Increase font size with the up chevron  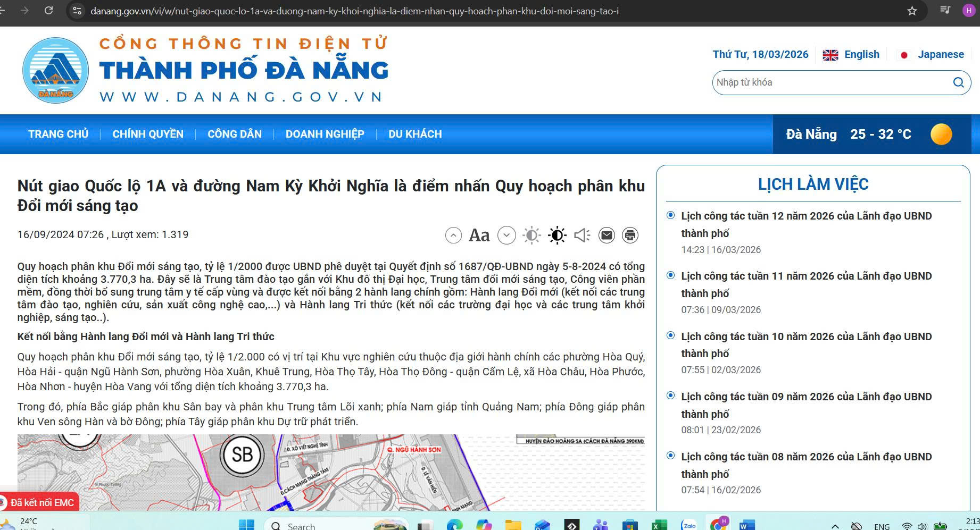[x=453, y=234]
